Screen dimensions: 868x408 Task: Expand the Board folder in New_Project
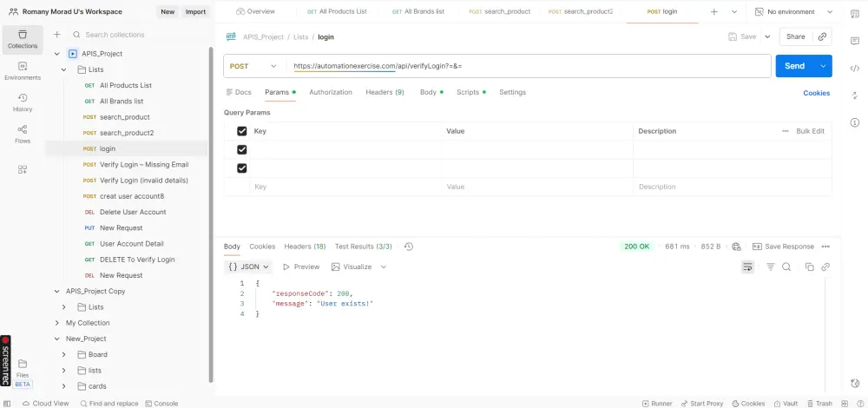coord(63,354)
